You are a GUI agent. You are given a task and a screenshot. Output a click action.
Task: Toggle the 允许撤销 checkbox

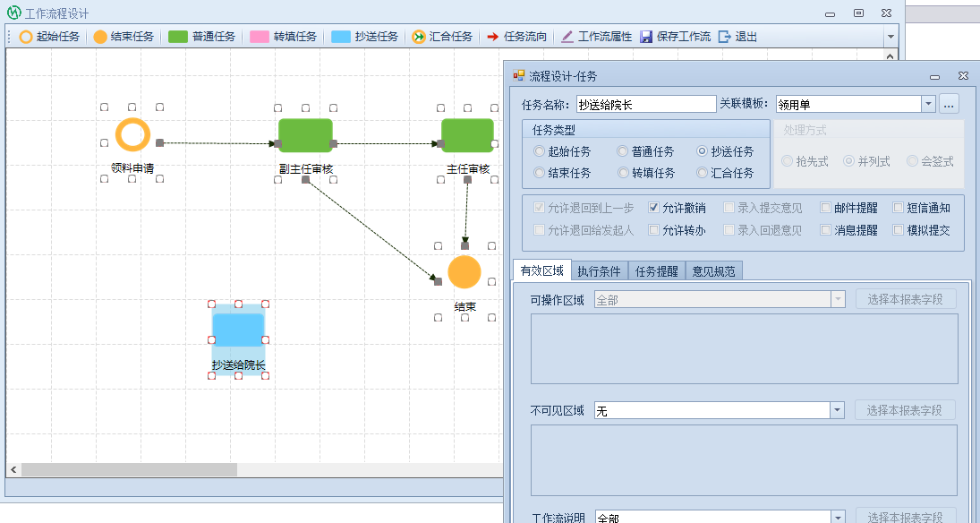654,208
